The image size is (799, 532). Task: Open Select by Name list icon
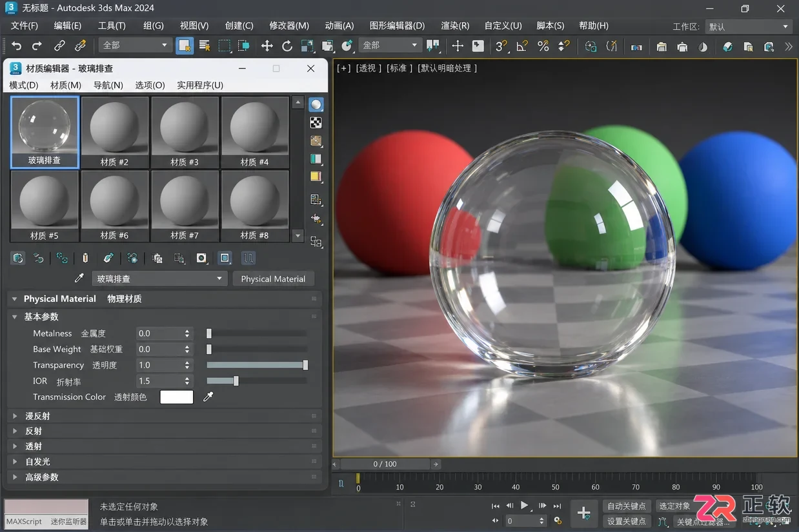point(205,46)
